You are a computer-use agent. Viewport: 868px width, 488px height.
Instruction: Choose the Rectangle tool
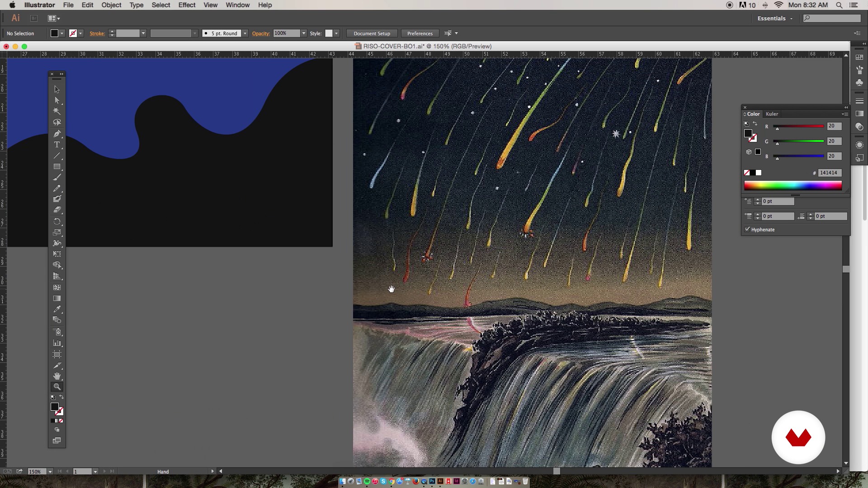point(57,167)
